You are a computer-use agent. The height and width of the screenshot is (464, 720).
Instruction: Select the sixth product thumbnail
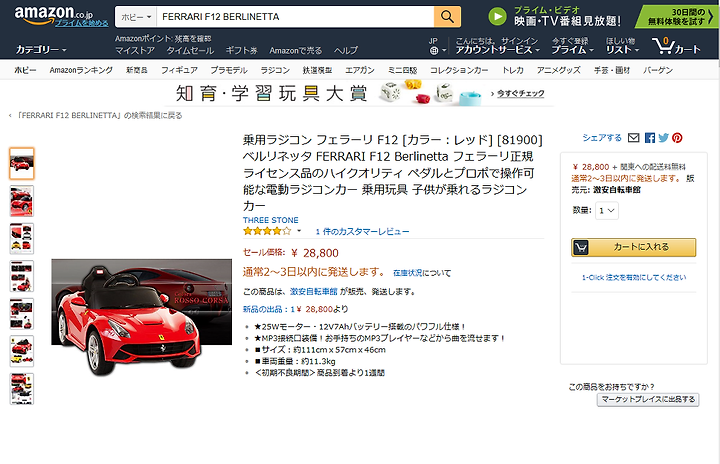pos(22,351)
